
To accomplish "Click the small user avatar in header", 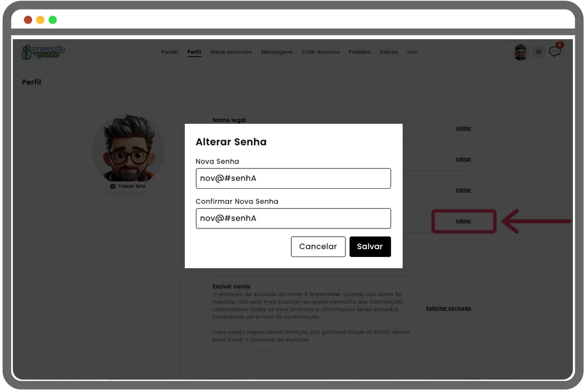I will click(520, 52).
